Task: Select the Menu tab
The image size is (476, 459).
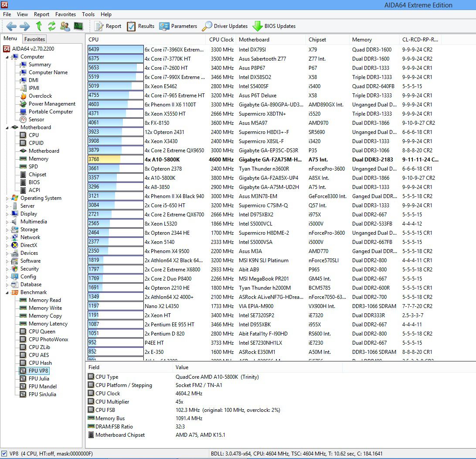Action: [10, 38]
